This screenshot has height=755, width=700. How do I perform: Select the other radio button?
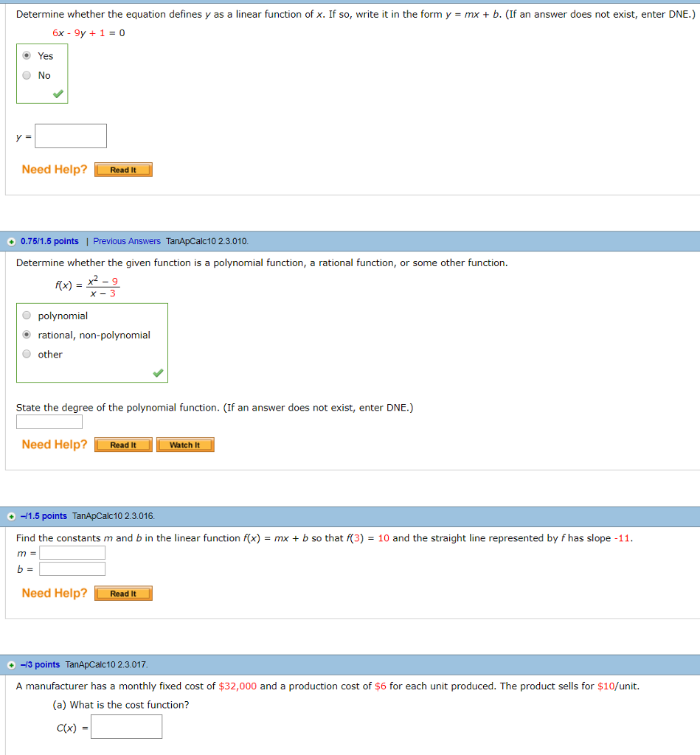coord(26,354)
